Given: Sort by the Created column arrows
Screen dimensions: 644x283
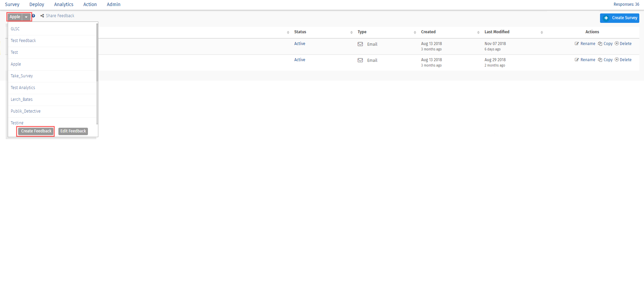Looking at the screenshot, I should coord(478,32).
